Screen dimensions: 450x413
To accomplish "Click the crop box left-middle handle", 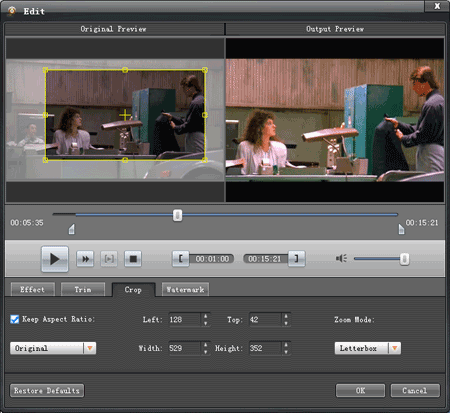I will [46, 115].
